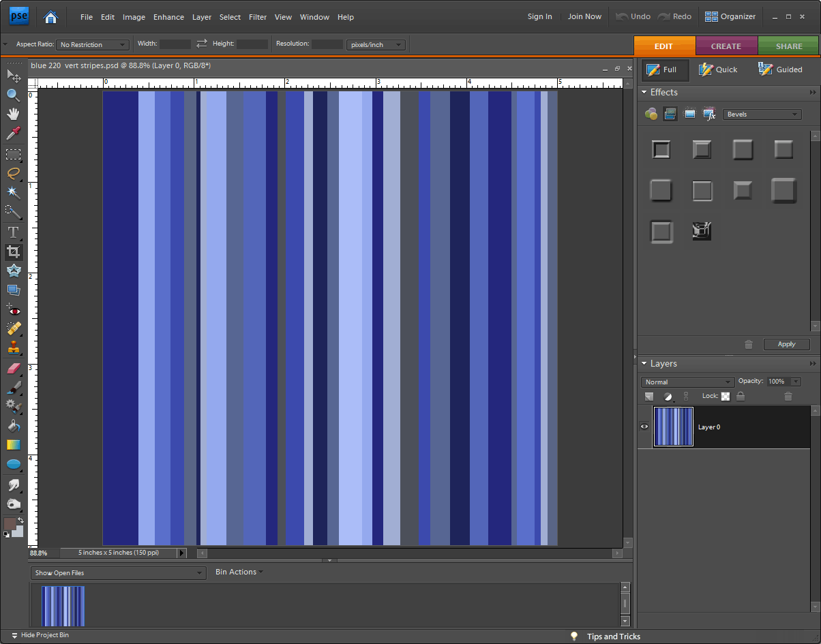The image size is (821, 644).
Task: Select the Eraser tool
Action: click(13, 369)
